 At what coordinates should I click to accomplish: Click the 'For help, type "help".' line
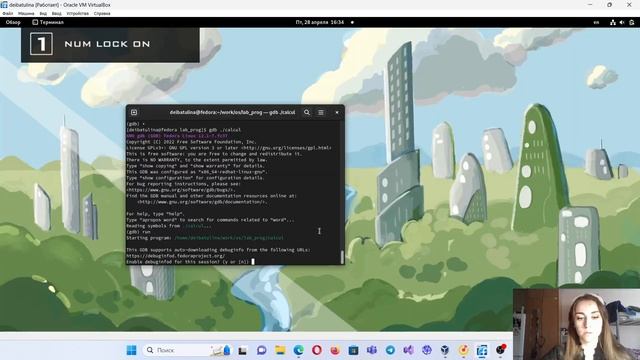[x=156, y=214]
